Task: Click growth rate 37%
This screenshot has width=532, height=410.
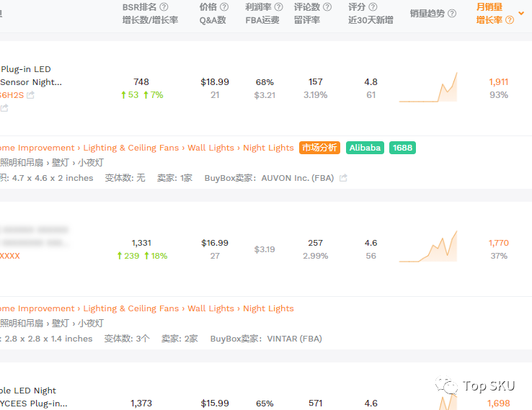Action: 499,256
